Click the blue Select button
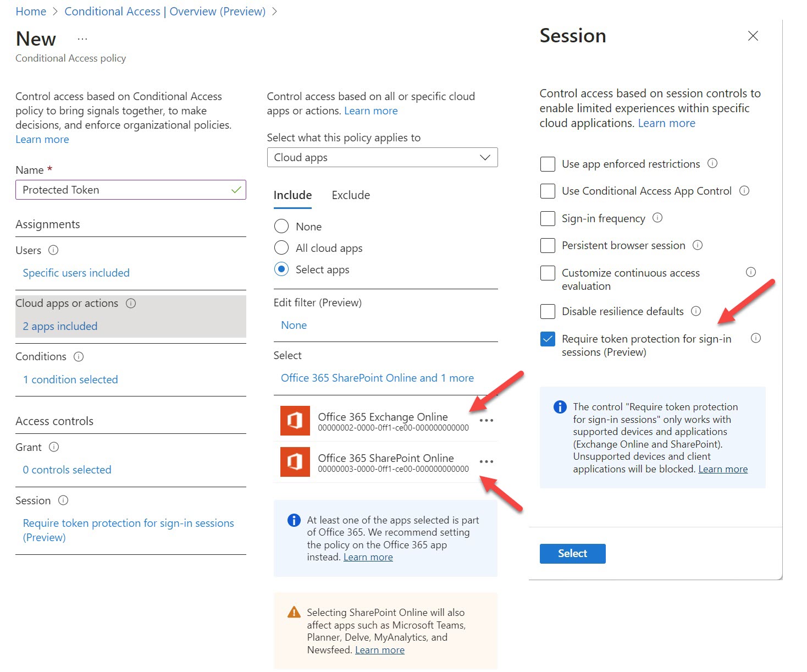This screenshot has height=672, width=807. click(x=572, y=554)
